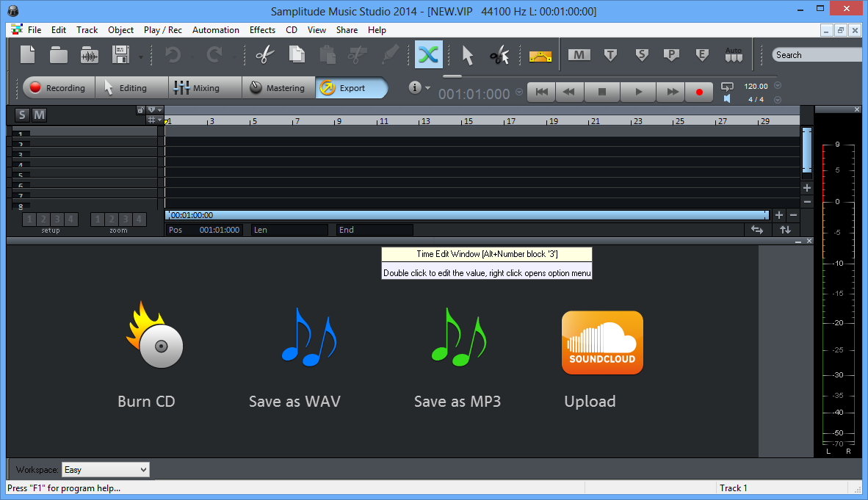Click the Paste clipboard icon
The height and width of the screenshot is (500, 868).
tap(328, 55)
